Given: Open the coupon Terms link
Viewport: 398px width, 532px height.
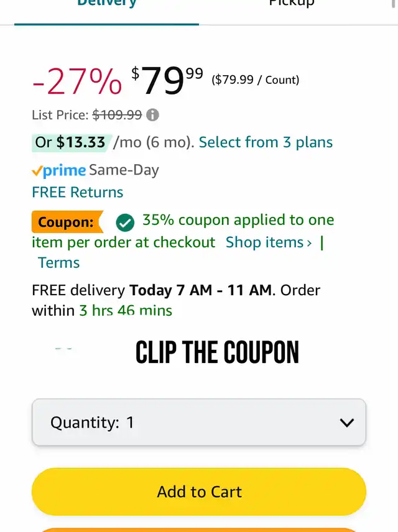Looking at the screenshot, I should coord(59,263).
